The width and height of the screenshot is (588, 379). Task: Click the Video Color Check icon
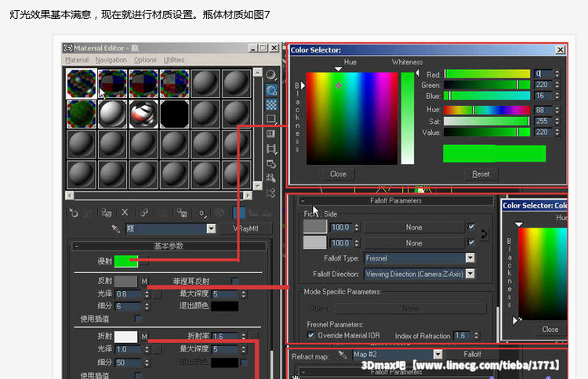[x=270, y=134]
